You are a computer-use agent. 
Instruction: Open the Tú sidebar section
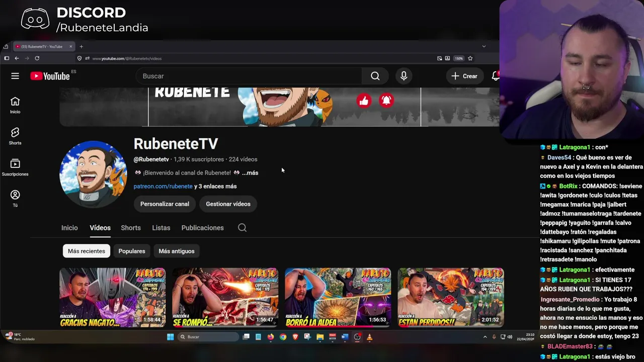point(15,199)
